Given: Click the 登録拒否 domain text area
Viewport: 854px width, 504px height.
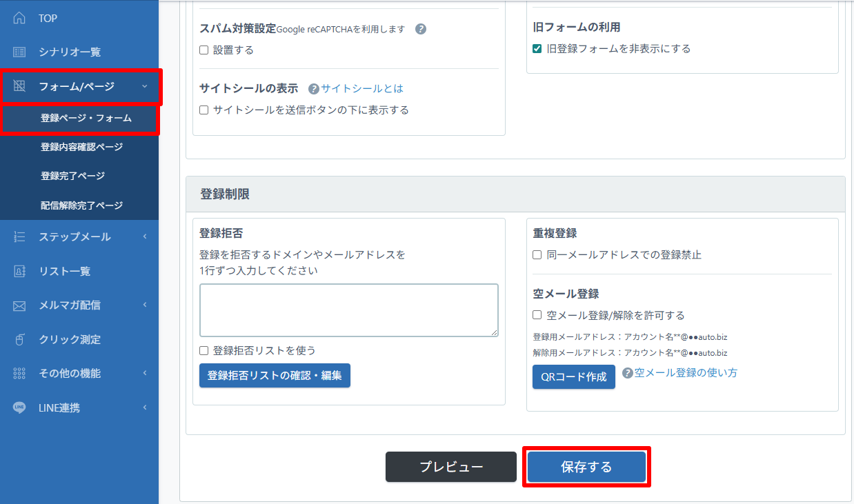Looking at the screenshot, I should (348, 310).
